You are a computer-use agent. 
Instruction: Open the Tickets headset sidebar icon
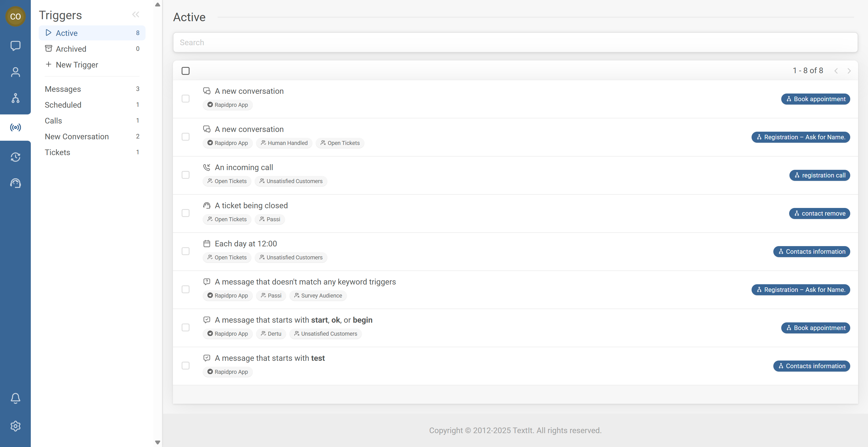[x=15, y=183]
